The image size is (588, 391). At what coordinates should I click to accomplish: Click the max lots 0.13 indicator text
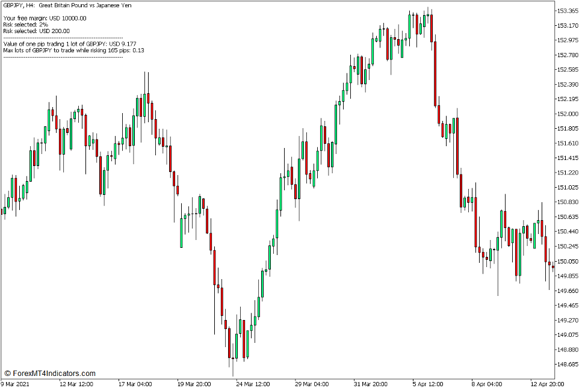(75, 50)
